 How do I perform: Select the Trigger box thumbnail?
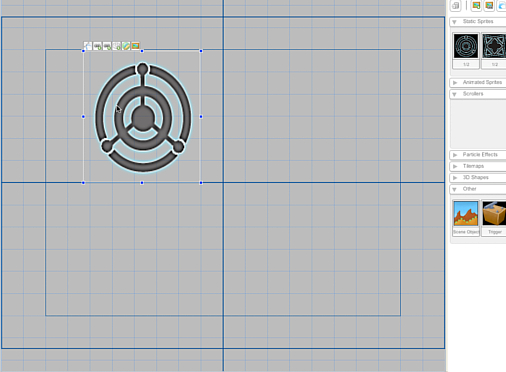pos(494,214)
